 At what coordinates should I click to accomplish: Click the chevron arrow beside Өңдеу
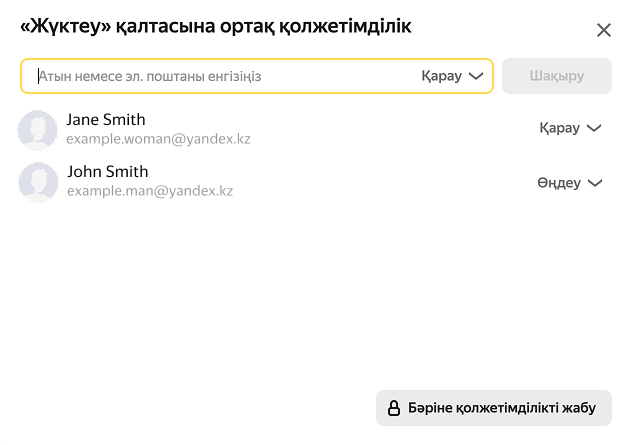(595, 183)
